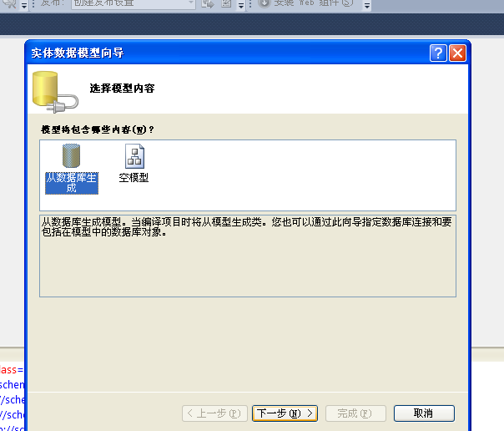This screenshot has height=431, width=504.
Task: Go to next step with 下一步 button
Action: [x=285, y=413]
